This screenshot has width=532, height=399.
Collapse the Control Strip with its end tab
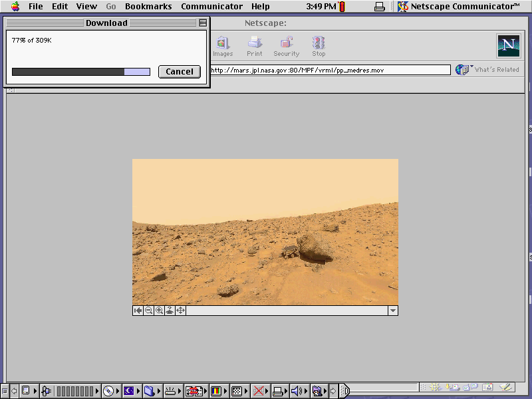[x=345, y=391]
